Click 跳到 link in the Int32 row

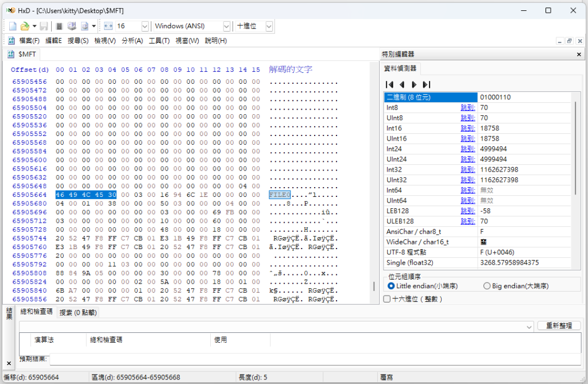467,169
